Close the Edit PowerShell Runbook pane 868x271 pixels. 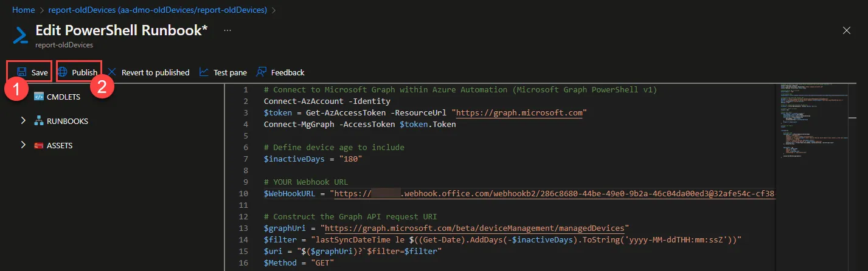click(x=846, y=30)
